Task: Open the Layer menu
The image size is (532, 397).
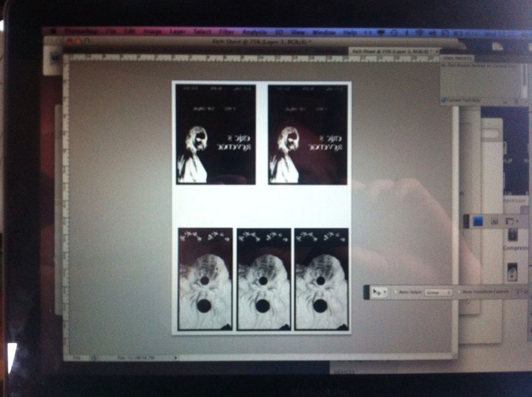Action: pos(177,32)
